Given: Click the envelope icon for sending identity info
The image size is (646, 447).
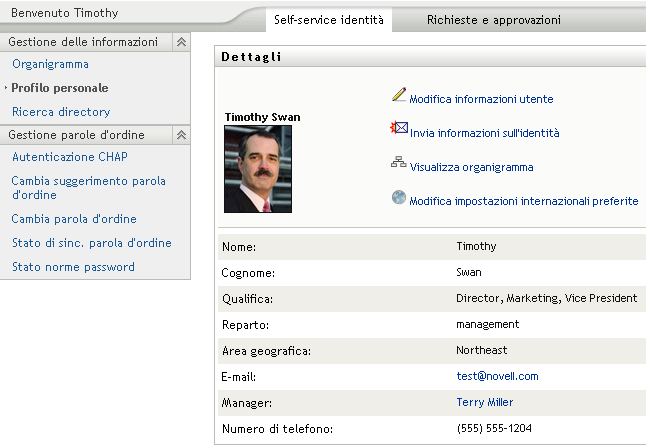Looking at the screenshot, I should (399, 129).
